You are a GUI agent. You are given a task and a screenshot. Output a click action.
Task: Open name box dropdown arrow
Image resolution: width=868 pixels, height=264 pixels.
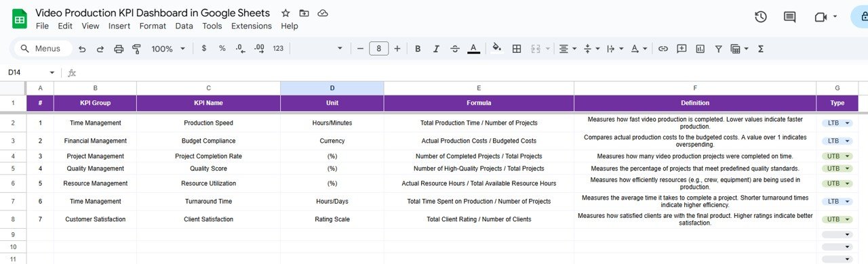tap(52, 72)
